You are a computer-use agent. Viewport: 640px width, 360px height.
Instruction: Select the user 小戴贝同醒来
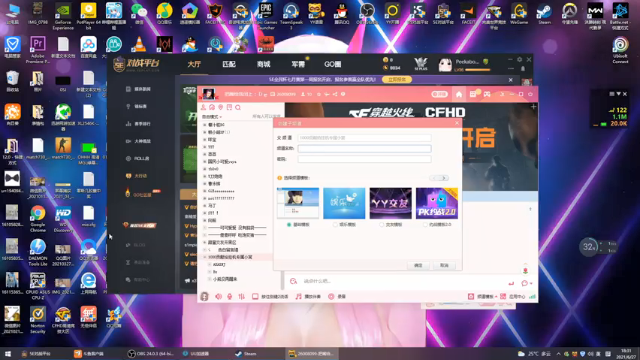[224, 279]
